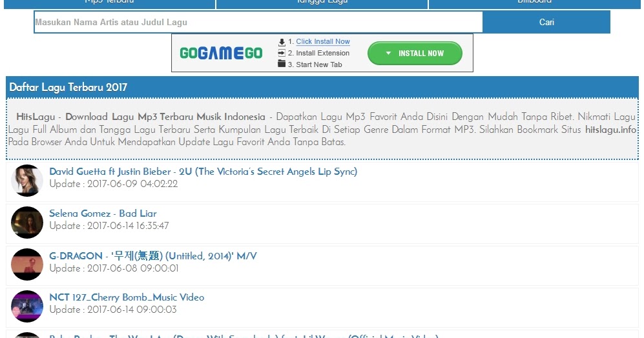This screenshot has height=338, width=644.
Task: Open the Tangga Lagu tab
Action: pyautogui.click(x=322, y=3)
